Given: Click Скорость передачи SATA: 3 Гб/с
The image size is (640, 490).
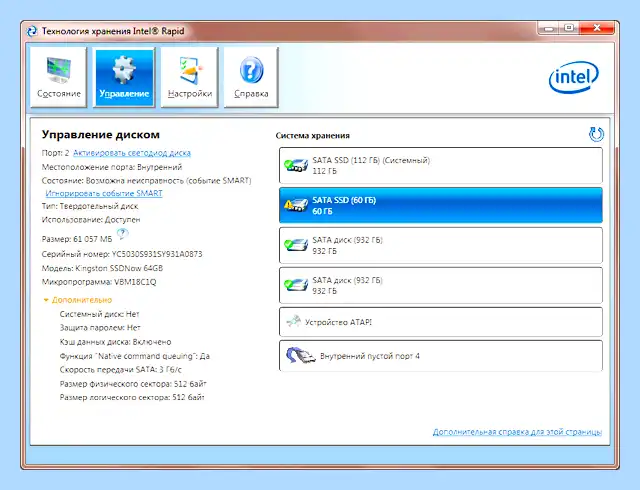Looking at the screenshot, I should pyautogui.click(x=120, y=370).
